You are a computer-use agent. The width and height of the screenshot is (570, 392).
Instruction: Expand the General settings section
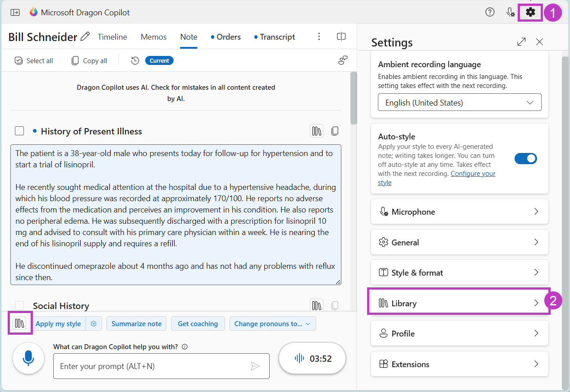(460, 242)
